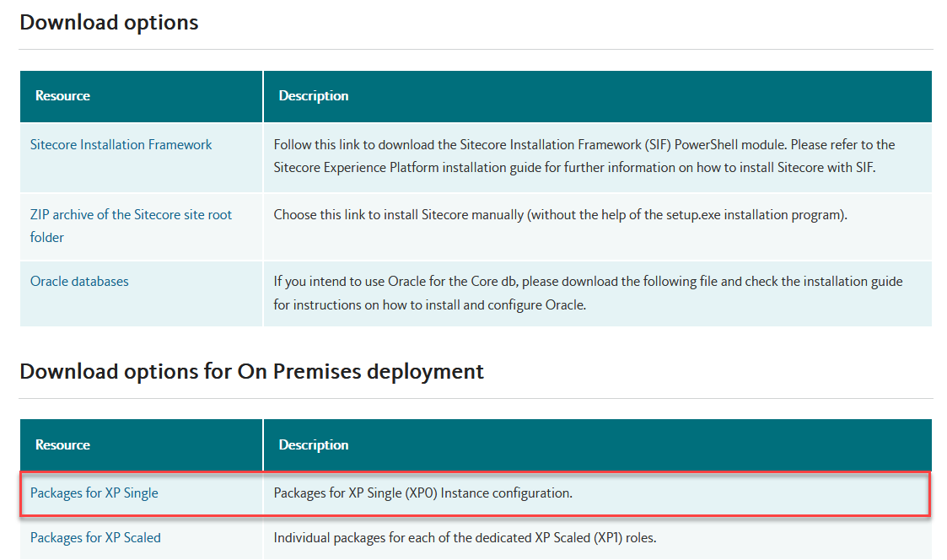Image resolution: width=947 pixels, height=560 pixels.
Task: Open the Sitecore Installation Framework link
Action: pos(121,145)
